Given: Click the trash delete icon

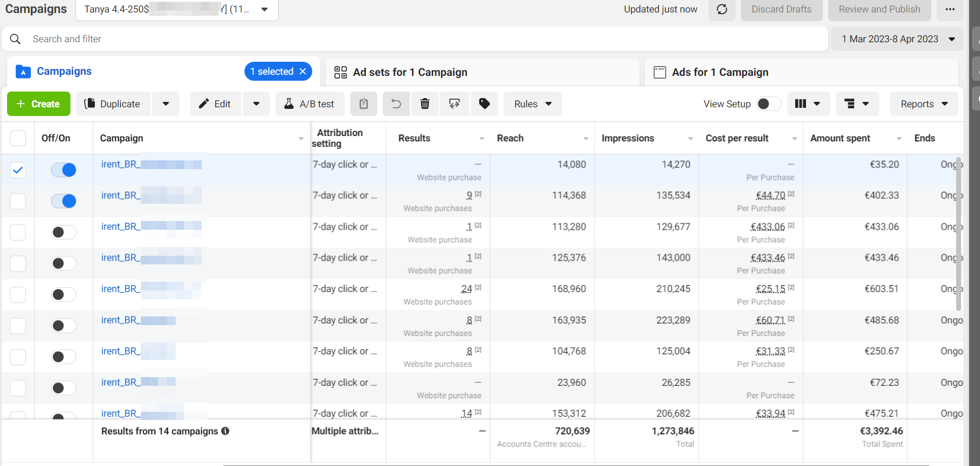Looking at the screenshot, I should (x=425, y=103).
